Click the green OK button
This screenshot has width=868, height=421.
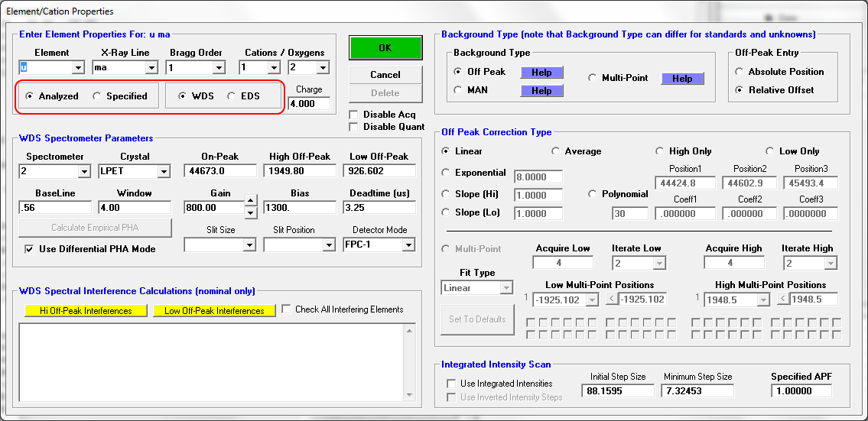385,47
